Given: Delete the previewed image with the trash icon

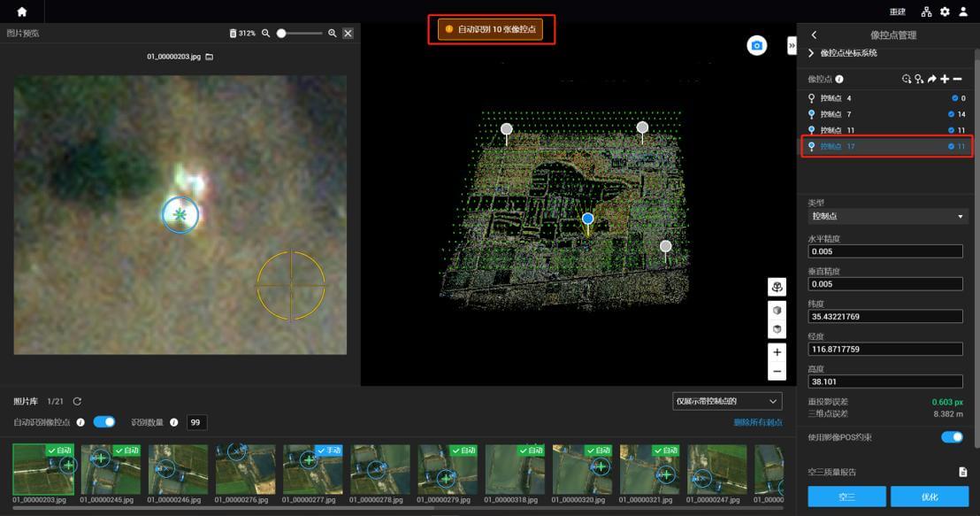Looking at the screenshot, I should click(233, 33).
